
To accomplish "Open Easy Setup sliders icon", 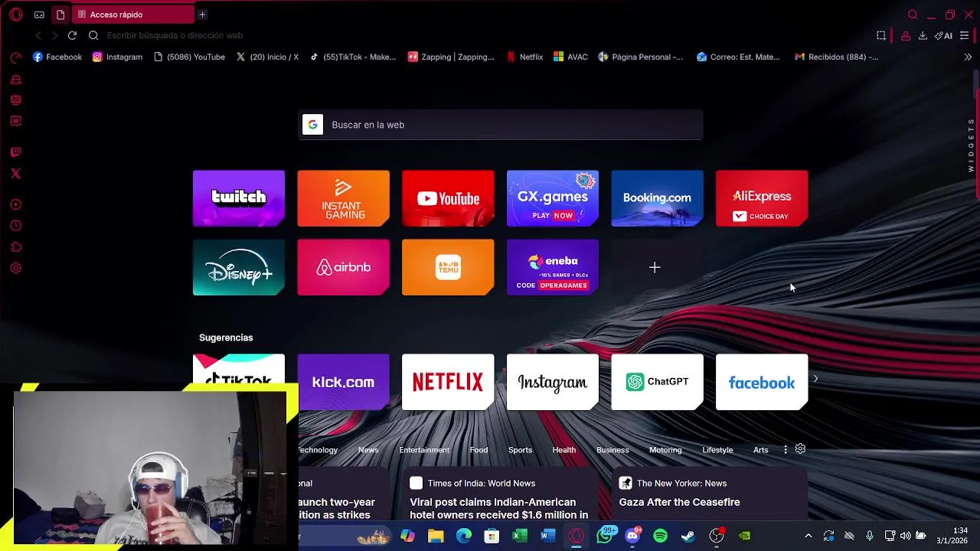I will (x=964, y=35).
